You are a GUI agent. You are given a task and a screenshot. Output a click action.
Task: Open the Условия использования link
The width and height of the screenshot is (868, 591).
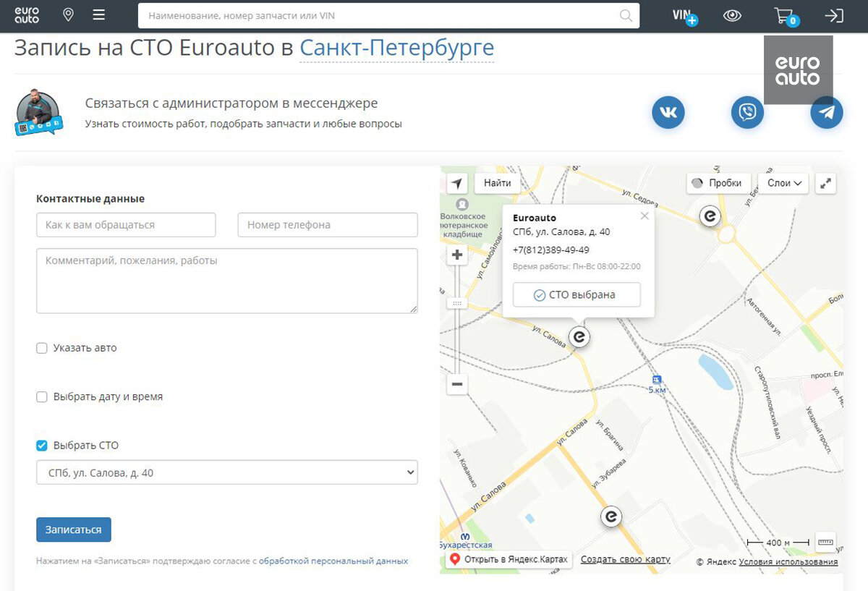(x=788, y=561)
